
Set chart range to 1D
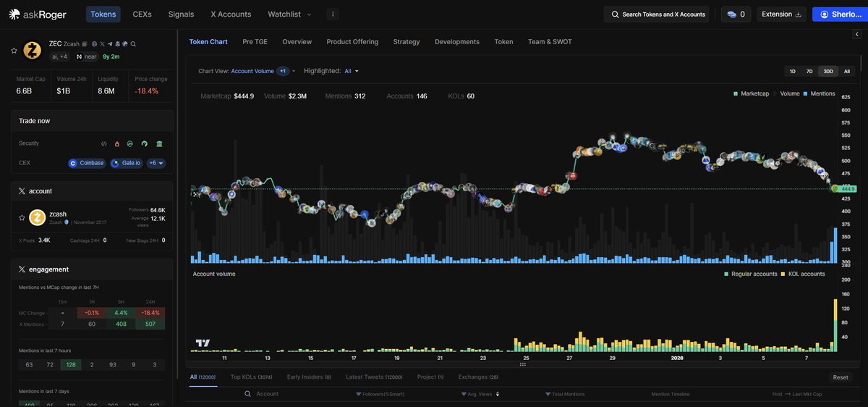[x=793, y=71]
